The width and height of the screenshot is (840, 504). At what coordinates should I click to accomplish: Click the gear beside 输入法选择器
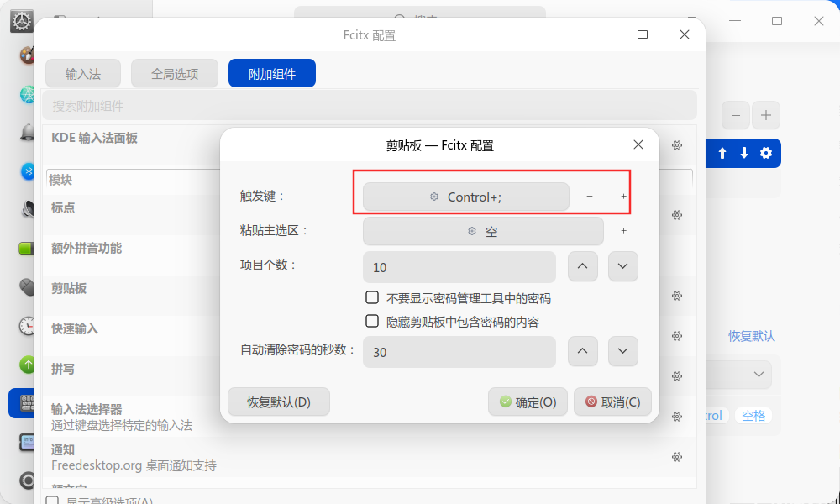tap(677, 416)
